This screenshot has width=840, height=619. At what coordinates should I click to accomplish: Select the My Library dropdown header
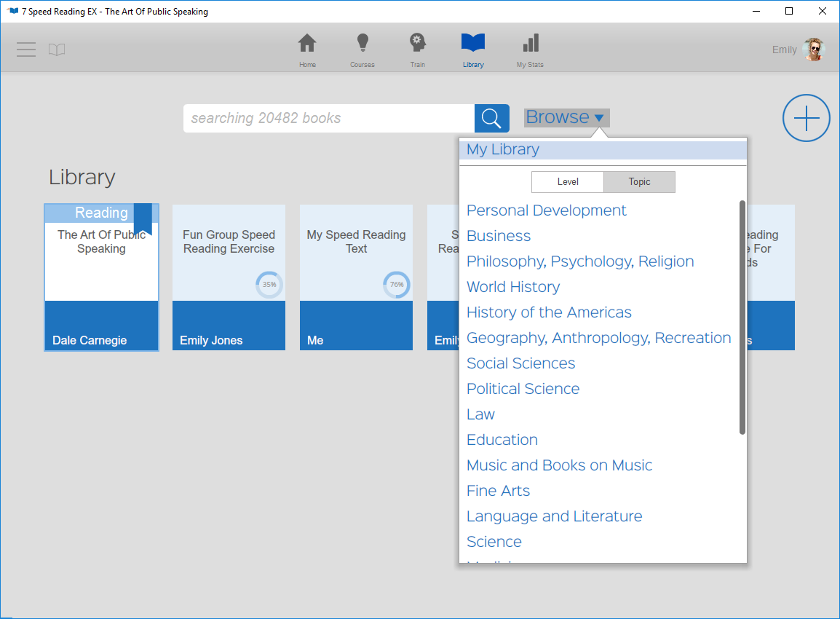tap(502, 149)
